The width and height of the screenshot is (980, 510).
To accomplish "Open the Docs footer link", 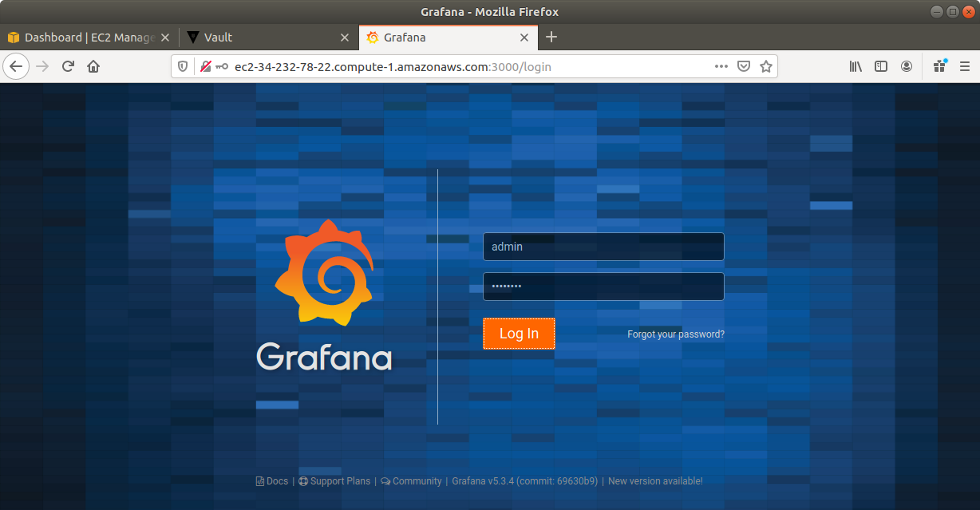I will [x=272, y=481].
